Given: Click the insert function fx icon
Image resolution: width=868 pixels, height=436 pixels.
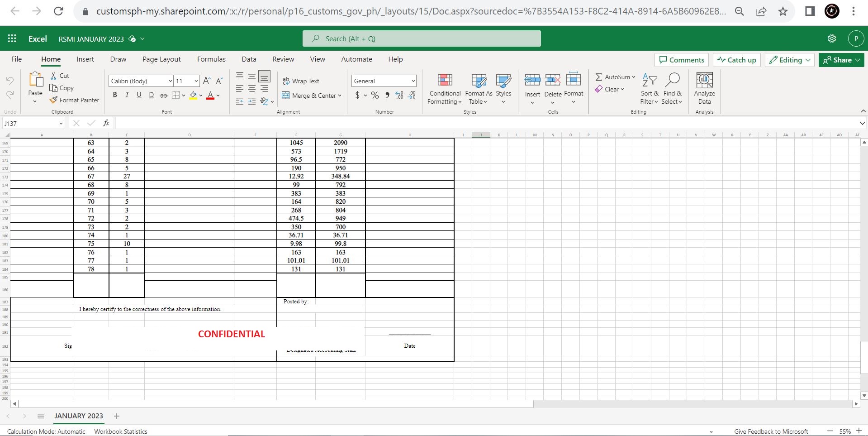Looking at the screenshot, I should 106,123.
